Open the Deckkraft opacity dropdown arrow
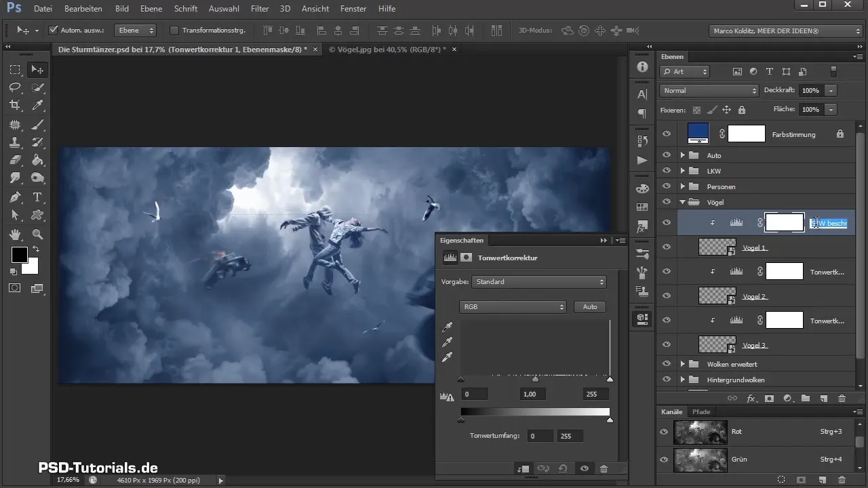This screenshot has width=868, height=488. (x=831, y=90)
